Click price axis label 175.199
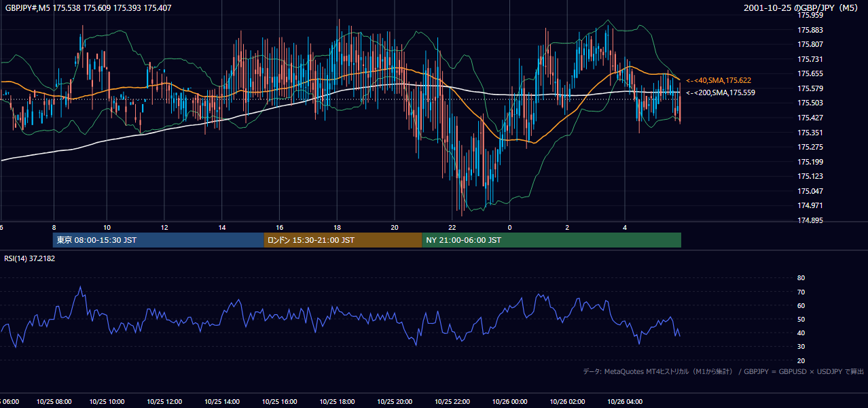868x408 pixels. [x=810, y=162]
